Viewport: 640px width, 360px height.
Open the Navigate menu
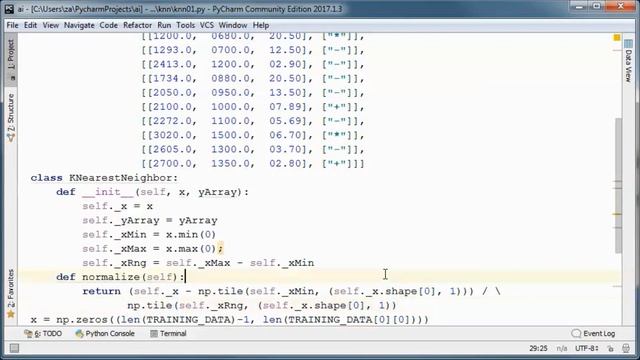click(x=79, y=25)
